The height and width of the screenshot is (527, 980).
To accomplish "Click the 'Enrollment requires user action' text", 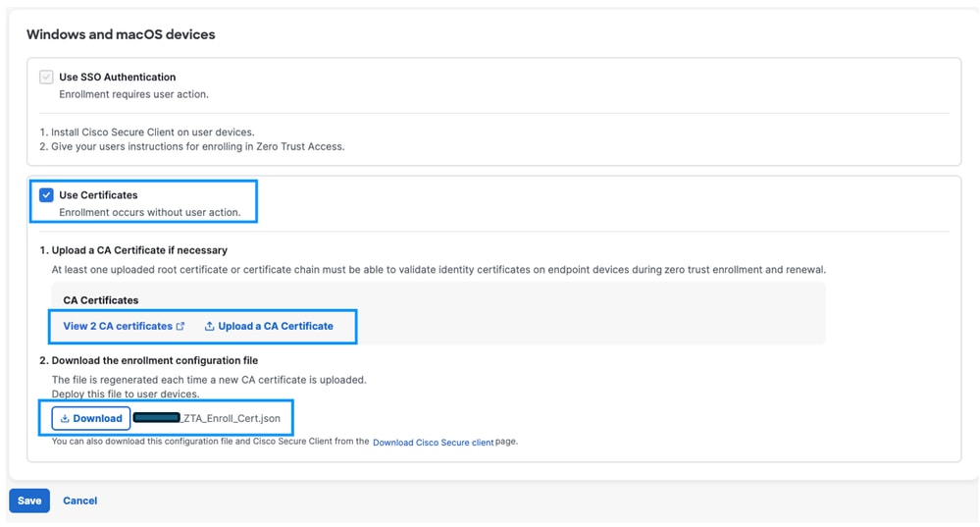I will (x=133, y=94).
